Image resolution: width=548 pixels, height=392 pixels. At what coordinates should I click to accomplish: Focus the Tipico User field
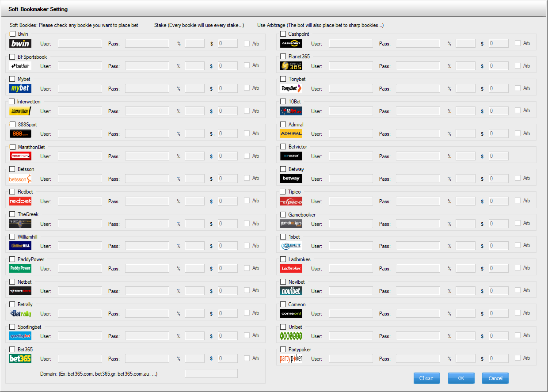(x=351, y=201)
